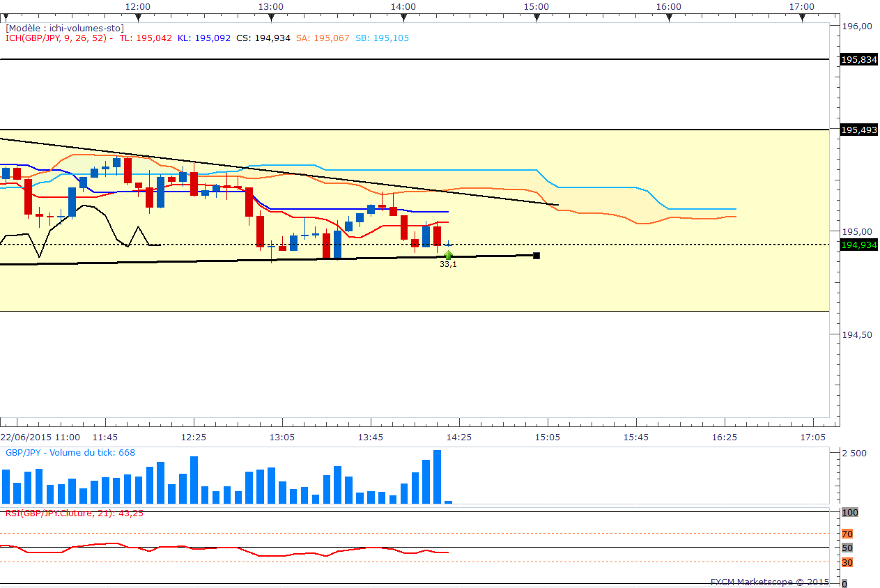Viewport: 880px width, 588px height.
Task: Click the 15:45 bottom time axis label
Action: [x=635, y=437]
